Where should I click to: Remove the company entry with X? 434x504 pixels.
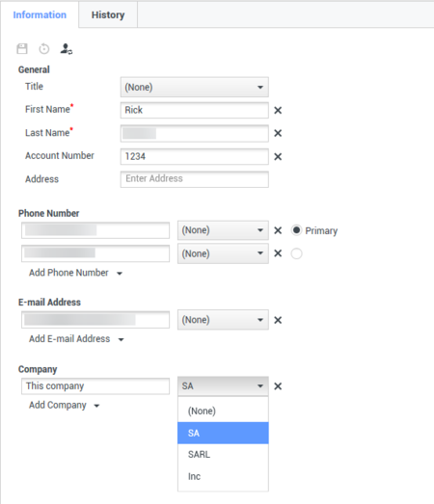click(278, 386)
